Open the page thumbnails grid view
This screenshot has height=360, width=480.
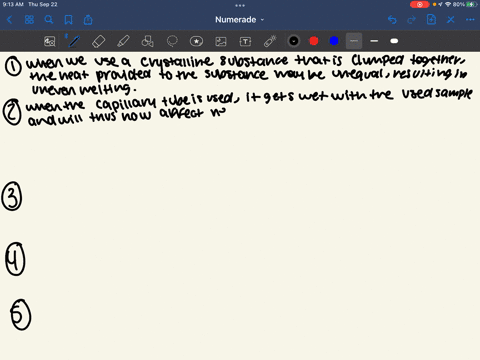[29, 20]
